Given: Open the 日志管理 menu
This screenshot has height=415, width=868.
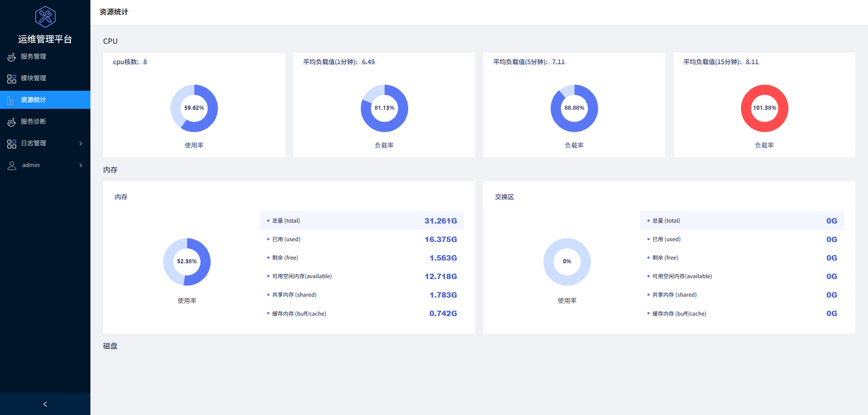Looking at the screenshot, I should 45,143.
